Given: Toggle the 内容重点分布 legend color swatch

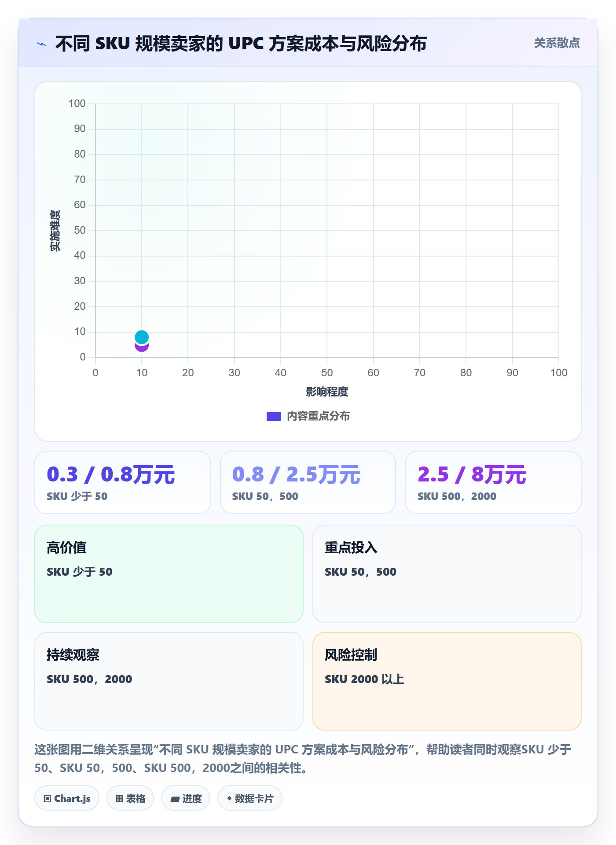Looking at the screenshot, I should (x=274, y=416).
